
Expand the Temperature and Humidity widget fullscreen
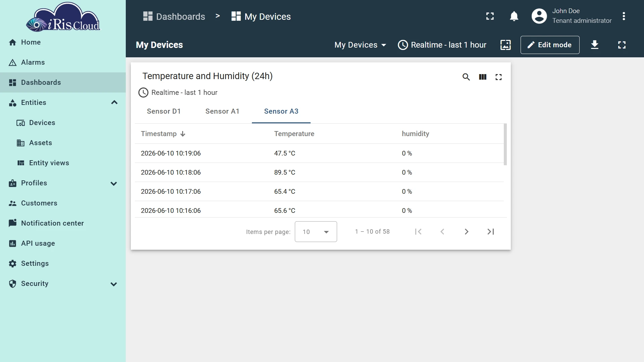pyautogui.click(x=498, y=77)
